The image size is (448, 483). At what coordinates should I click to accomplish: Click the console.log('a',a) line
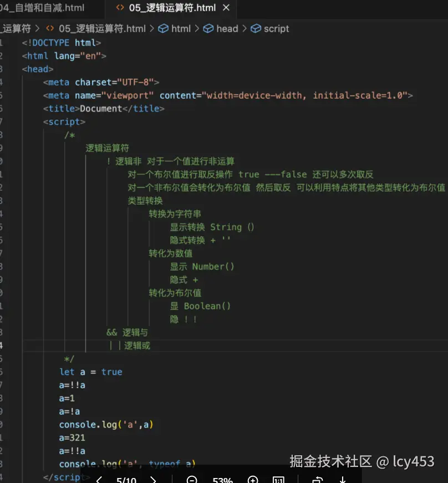(106, 425)
